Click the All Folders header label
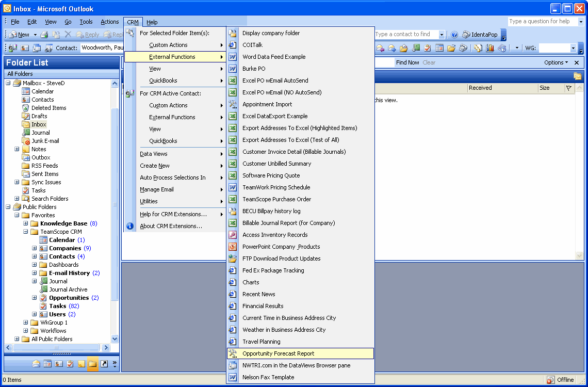Image resolution: width=588 pixels, height=387 pixels. pos(20,74)
